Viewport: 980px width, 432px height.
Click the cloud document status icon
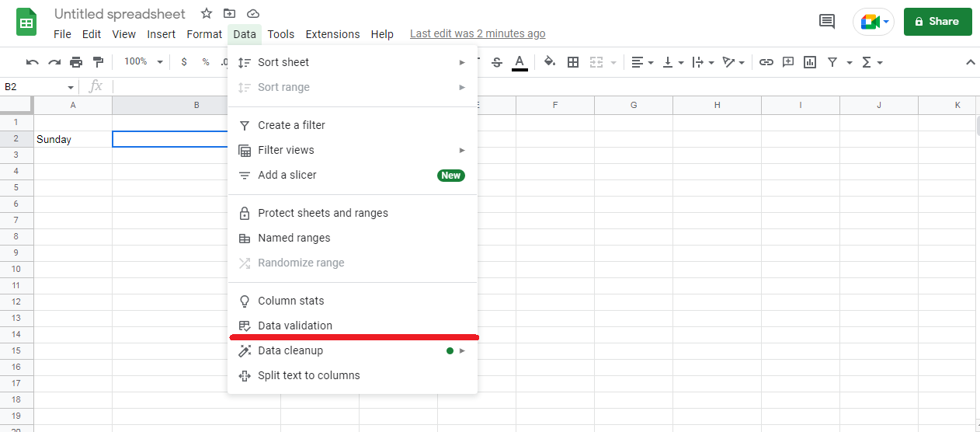click(x=252, y=13)
